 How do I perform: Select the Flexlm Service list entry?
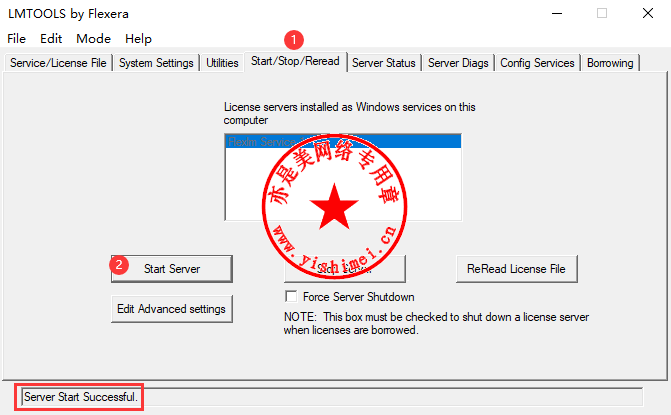(343, 141)
